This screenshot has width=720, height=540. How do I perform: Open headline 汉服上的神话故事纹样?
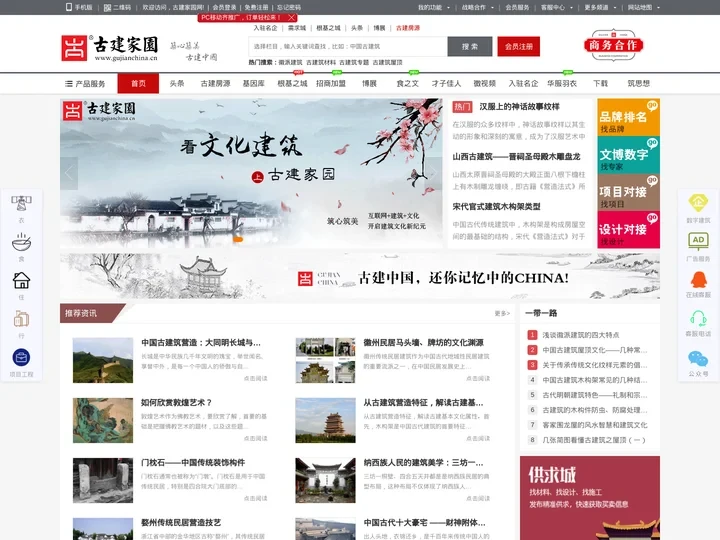coord(519,107)
